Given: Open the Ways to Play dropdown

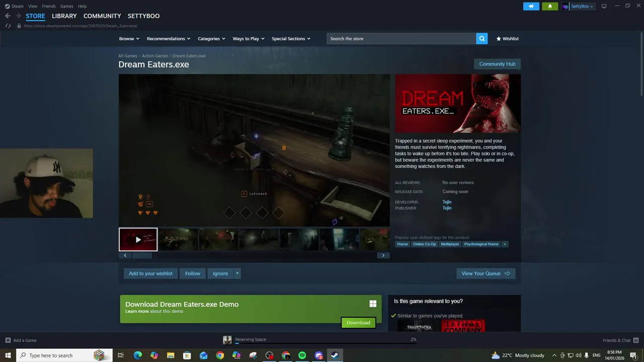Looking at the screenshot, I should (249, 39).
